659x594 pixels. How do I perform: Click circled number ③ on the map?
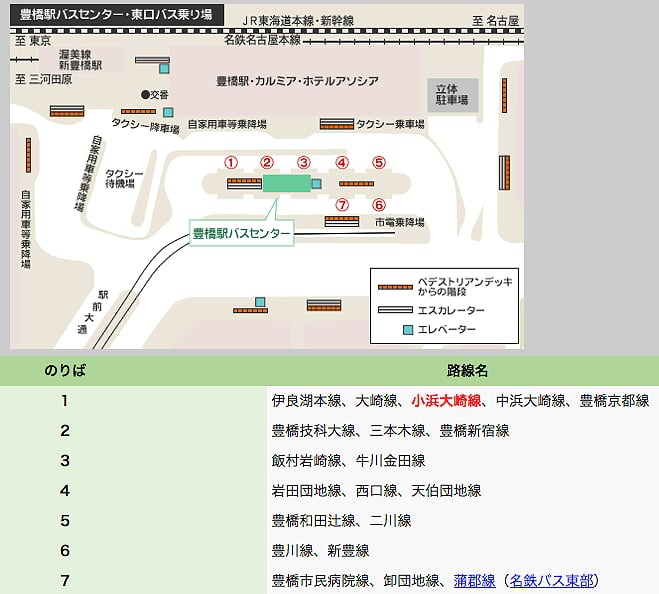point(304,162)
